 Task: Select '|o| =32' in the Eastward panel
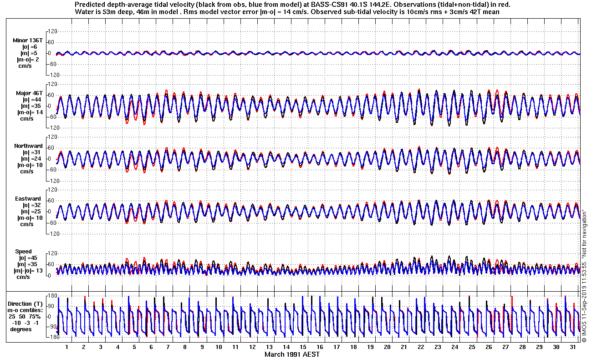32,205
